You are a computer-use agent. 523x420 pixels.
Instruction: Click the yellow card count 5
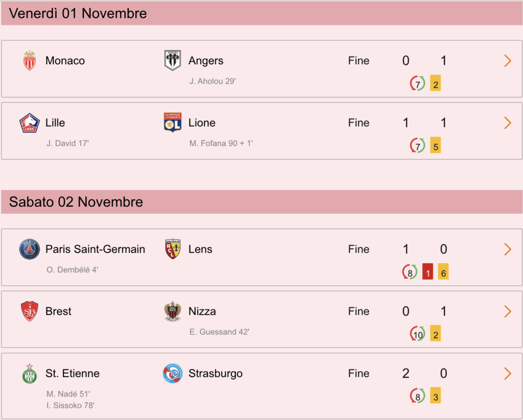coord(435,145)
